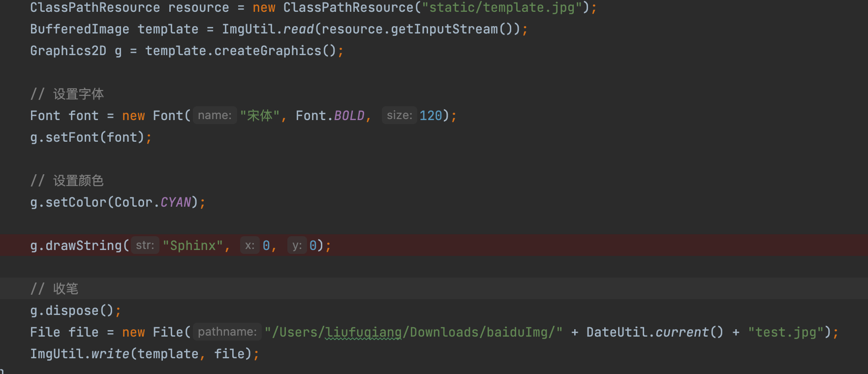Viewport: 868px width, 374px height.
Task: Select the Graphics2D type name
Action: point(68,51)
